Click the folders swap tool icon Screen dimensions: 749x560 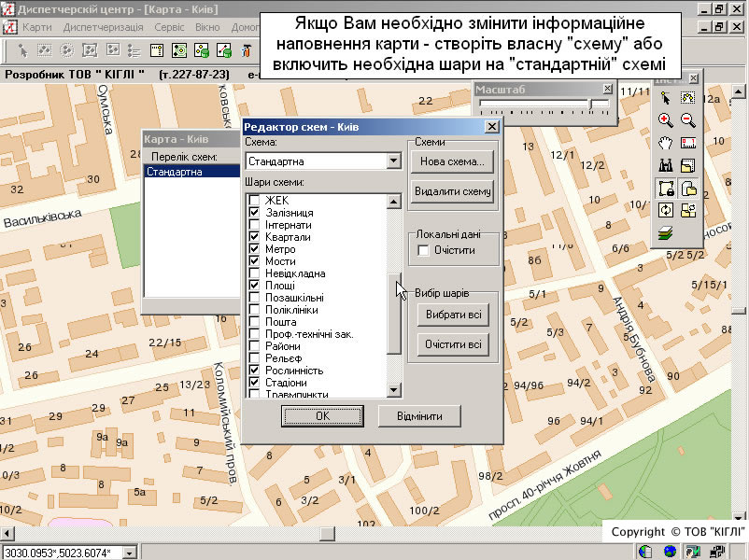tap(688, 210)
